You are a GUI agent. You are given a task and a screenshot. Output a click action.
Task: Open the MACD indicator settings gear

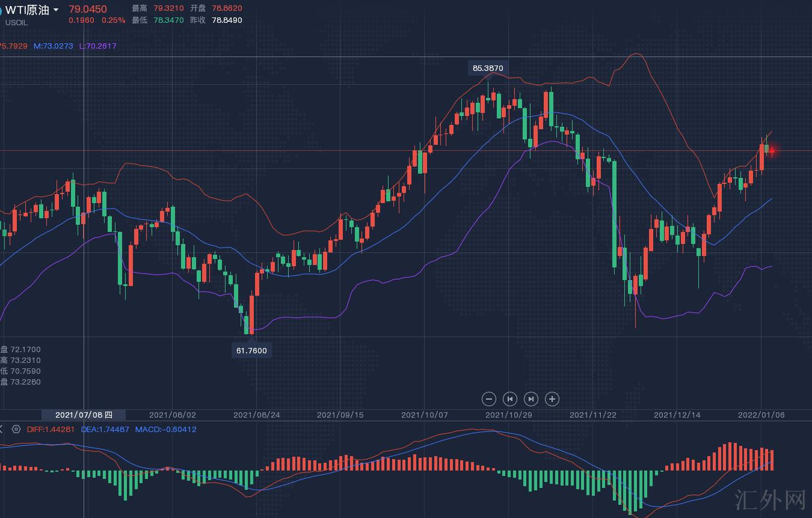pos(16,429)
